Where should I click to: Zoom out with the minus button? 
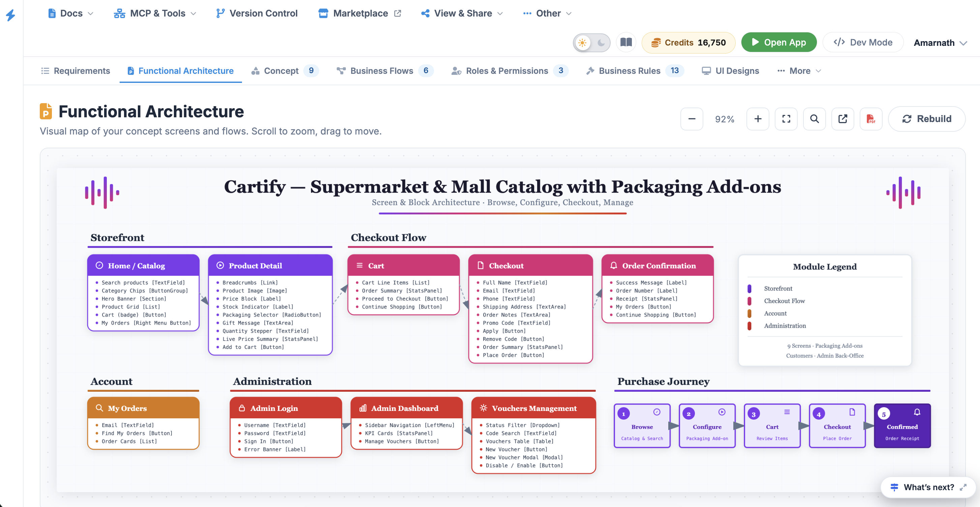click(x=691, y=119)
